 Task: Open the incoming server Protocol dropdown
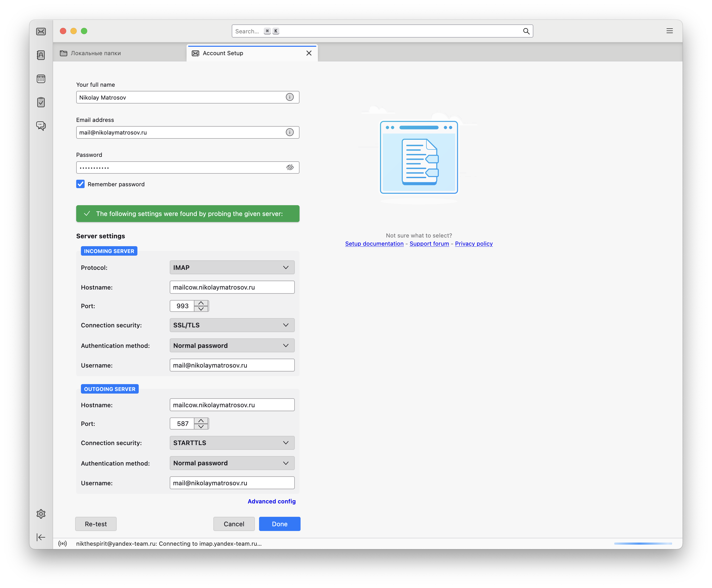pyautogui.click(x=232, y=267)
